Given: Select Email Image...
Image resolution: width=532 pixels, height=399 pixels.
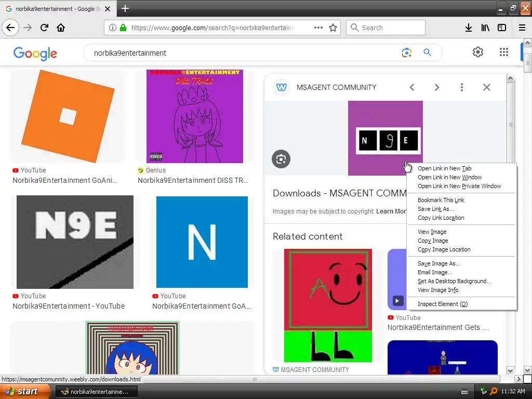Looking at the screenshot, I should pyautogui.click(x=435, y=272).
